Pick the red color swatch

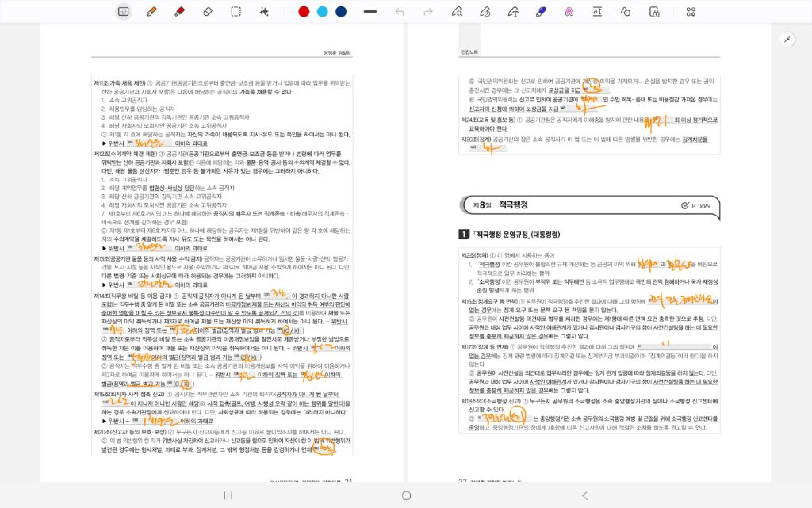(x=304, y=12)
